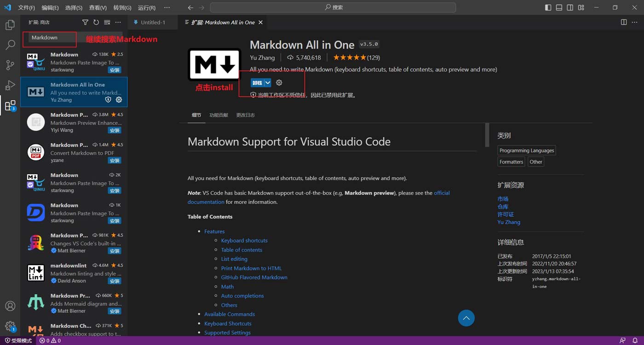
Task: Open the 编辑(E) menu
Action: (50, 7)
